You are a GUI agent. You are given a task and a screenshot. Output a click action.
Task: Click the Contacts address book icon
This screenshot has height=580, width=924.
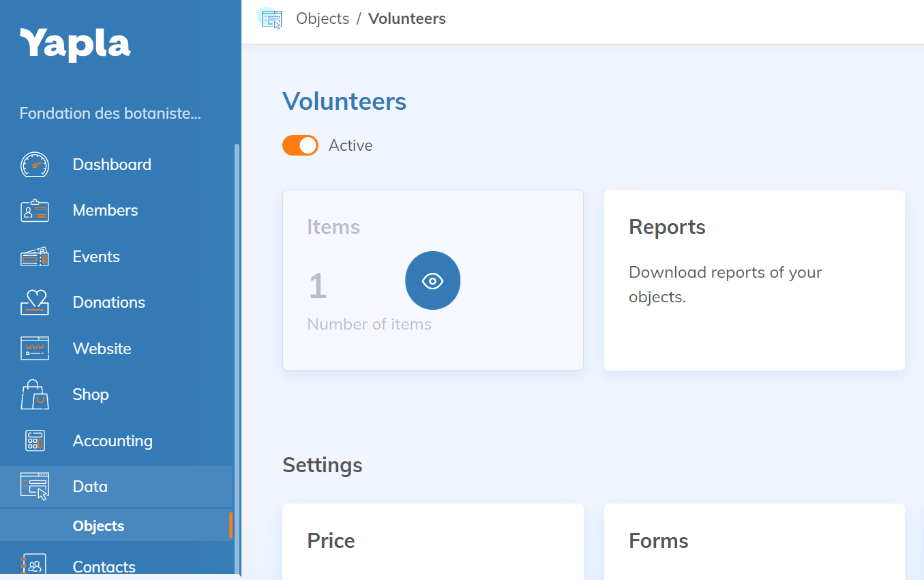[35, 566]
